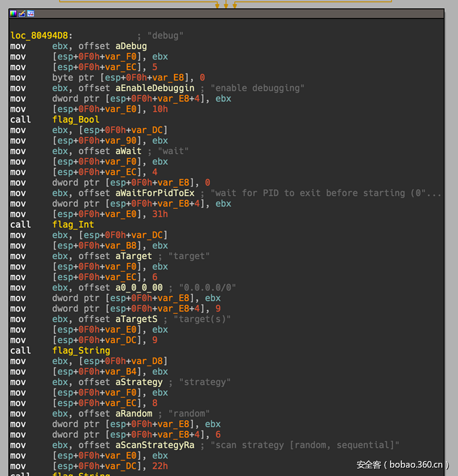Click the aWait offset reference
Image resolution: width=458 pixels, height=476 pixels.
(x=129, y=151)
